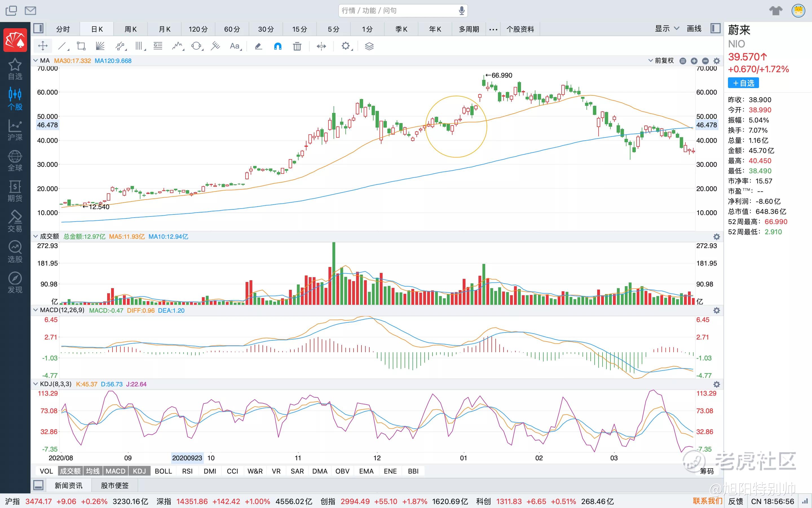Enable the BOLL indicator
The width and height of the screenshot is (812, 508).
(x=164, y=471)
